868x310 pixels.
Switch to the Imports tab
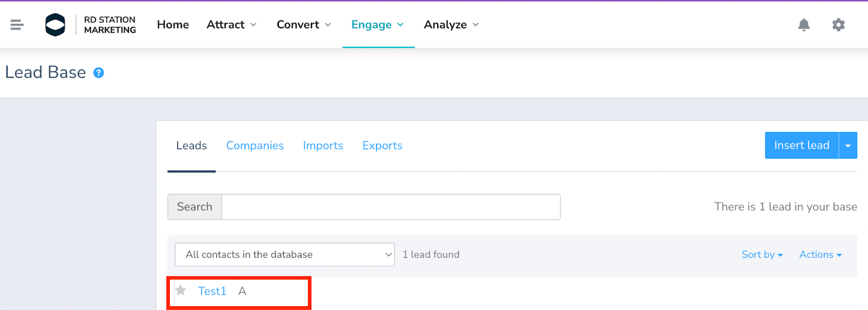pos(323,145)
